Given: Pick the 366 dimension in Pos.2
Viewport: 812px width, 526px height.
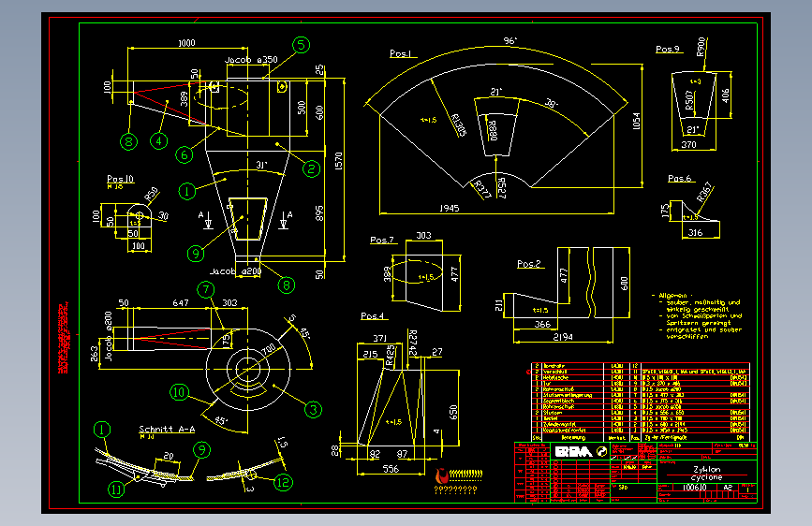Looking at the screenshot, I should tap(542, 325).
